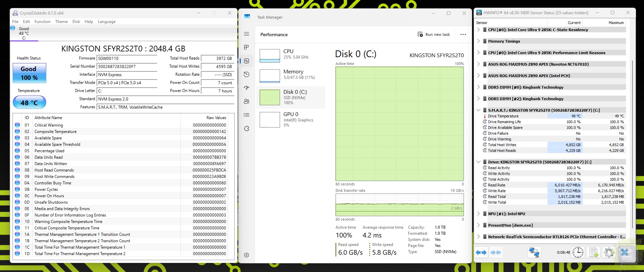
Task: Click the 48 °C temperature button
Action: [x=29, y=103]
